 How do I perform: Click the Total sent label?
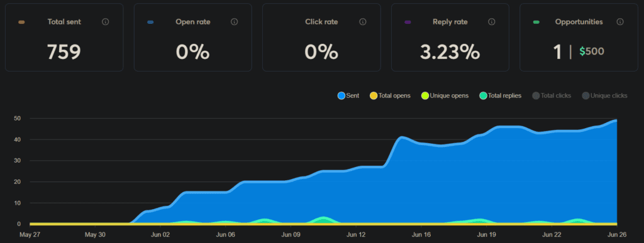pyautogui.click(x=64, y=22)
